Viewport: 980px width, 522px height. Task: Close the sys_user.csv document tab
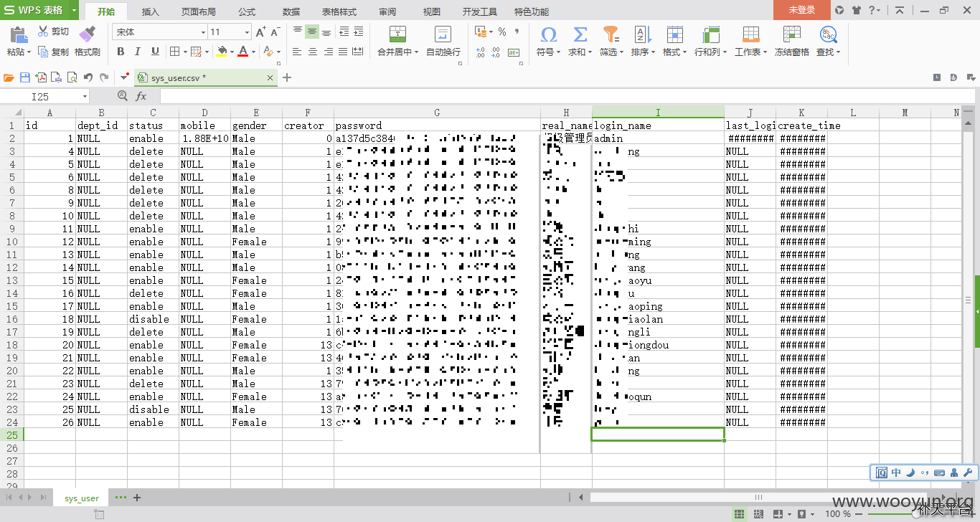point(270,77)
